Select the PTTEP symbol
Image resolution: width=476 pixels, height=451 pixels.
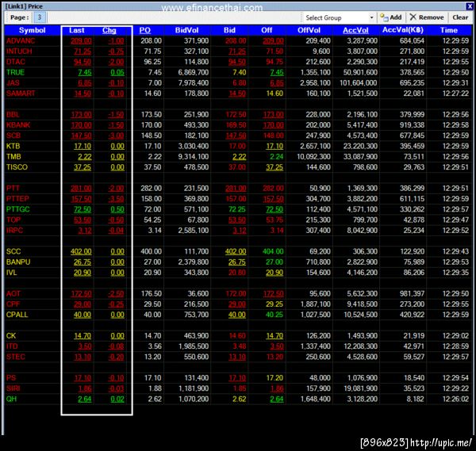pyautogui.click(x=17, y=199)
